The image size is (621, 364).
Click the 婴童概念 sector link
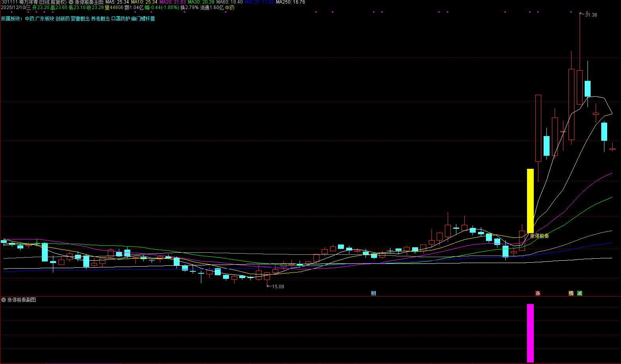[81, 19]
